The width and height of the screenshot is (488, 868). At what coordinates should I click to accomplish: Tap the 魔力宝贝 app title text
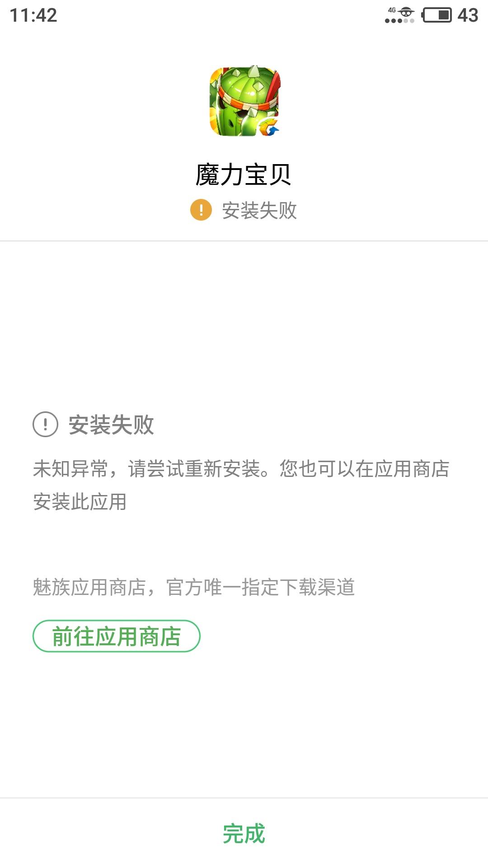pos(244,175)
